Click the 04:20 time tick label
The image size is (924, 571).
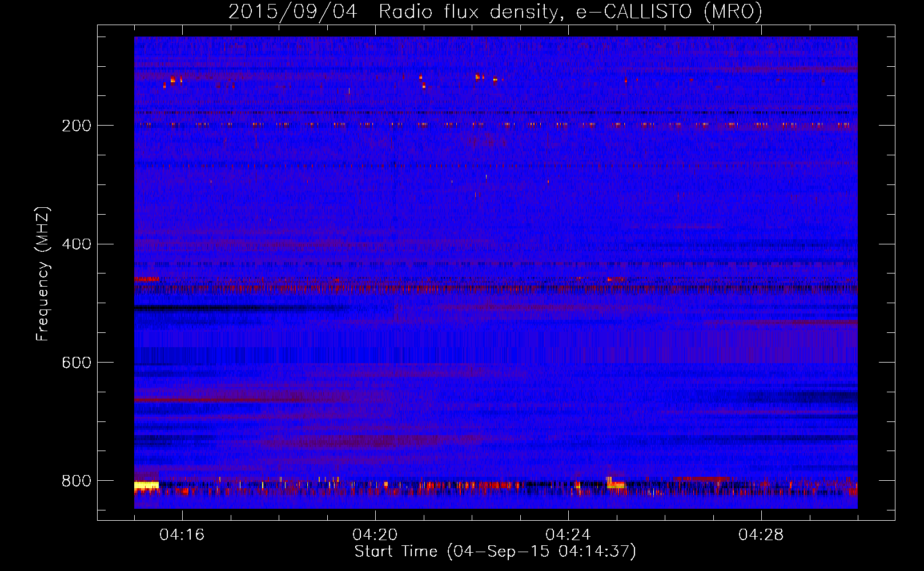[x=375, y=535]
